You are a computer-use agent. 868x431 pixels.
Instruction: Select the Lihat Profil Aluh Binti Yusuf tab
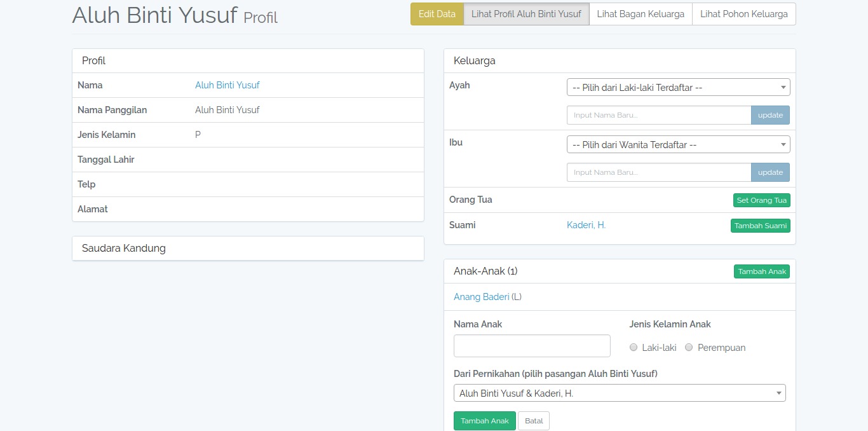tap(526, 13)
